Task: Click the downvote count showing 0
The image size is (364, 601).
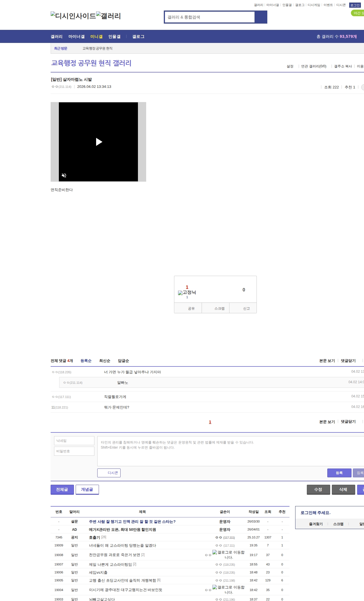Action: [x=243, y=290]
